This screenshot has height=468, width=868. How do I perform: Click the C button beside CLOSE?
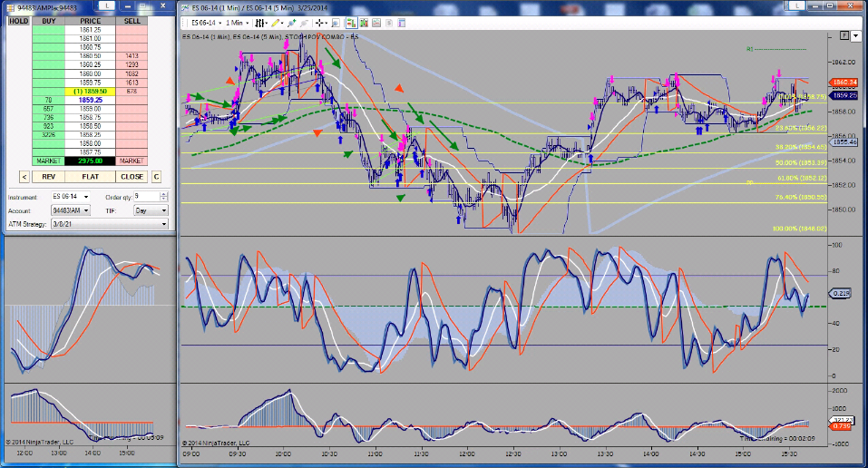(x=156, y=177)
